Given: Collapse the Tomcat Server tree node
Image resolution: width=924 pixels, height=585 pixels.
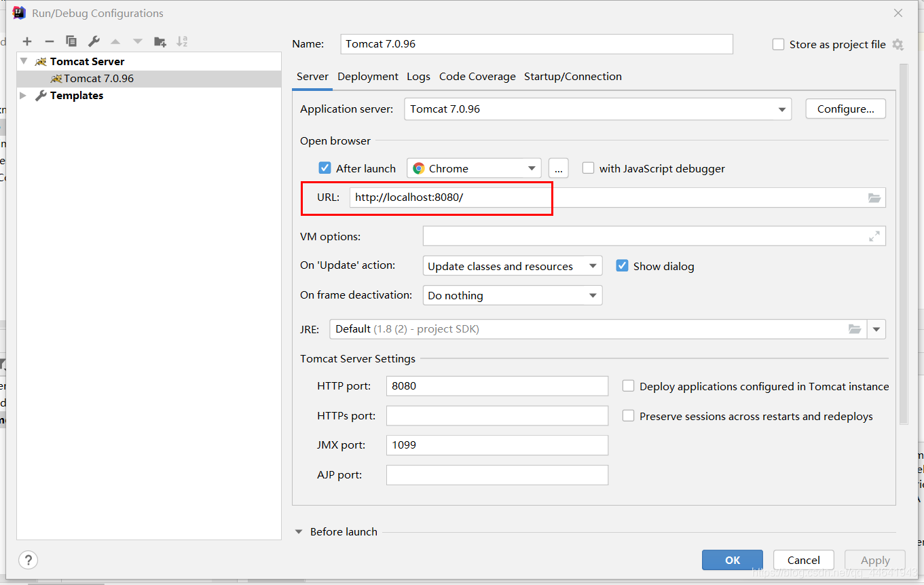Looking at the screenshot, I should (x=24, y=61).
